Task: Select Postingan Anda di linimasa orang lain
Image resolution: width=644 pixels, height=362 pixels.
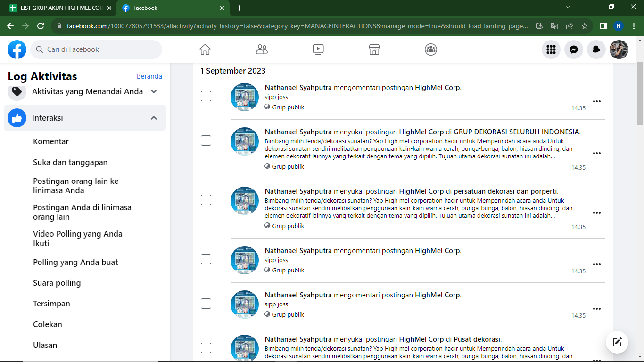Action: [83, 212]
